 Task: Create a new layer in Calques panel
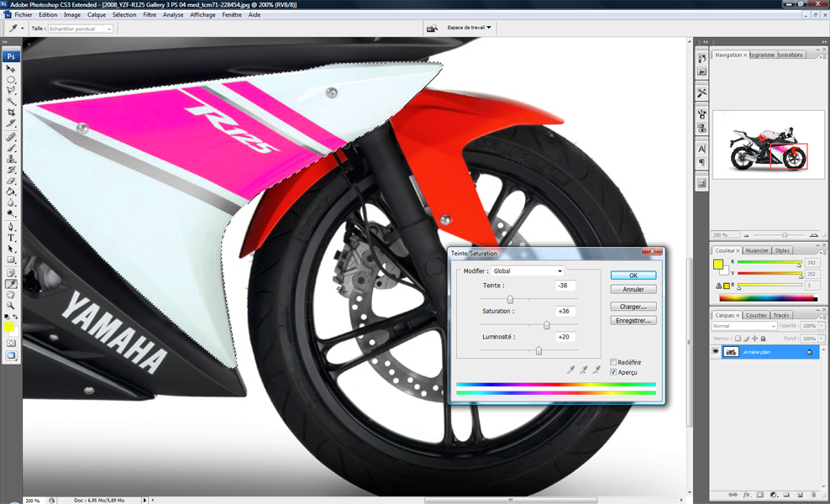[799, 495]
